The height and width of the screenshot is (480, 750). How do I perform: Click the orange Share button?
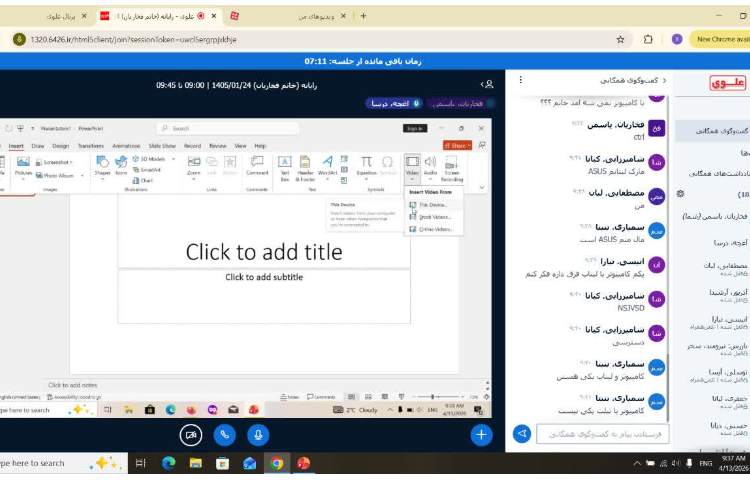(457, 145)
